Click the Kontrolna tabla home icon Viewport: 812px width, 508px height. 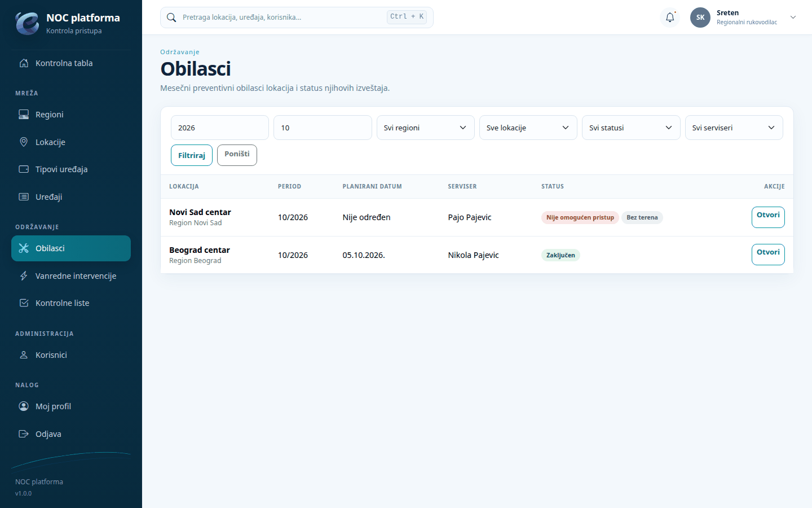[24, 63]
